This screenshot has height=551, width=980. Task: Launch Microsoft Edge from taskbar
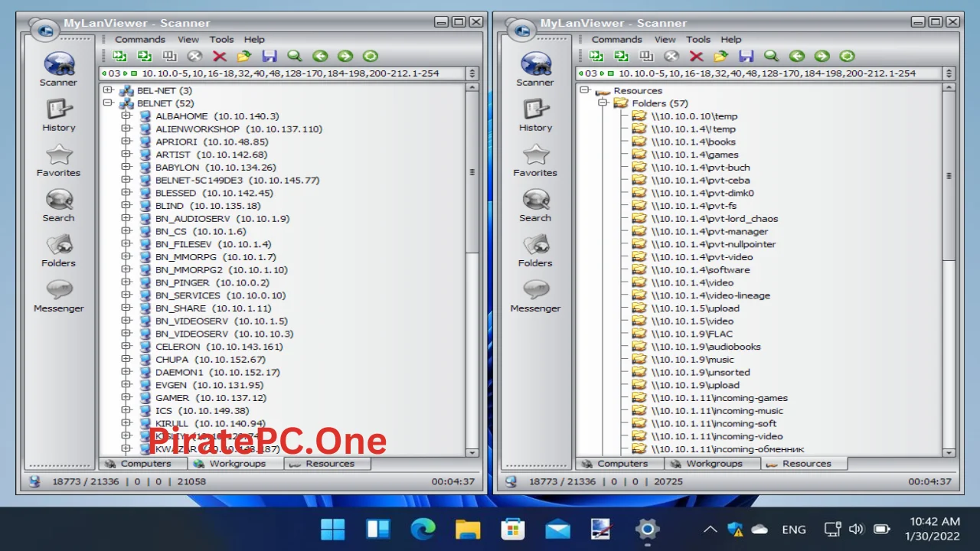(423, 529)
